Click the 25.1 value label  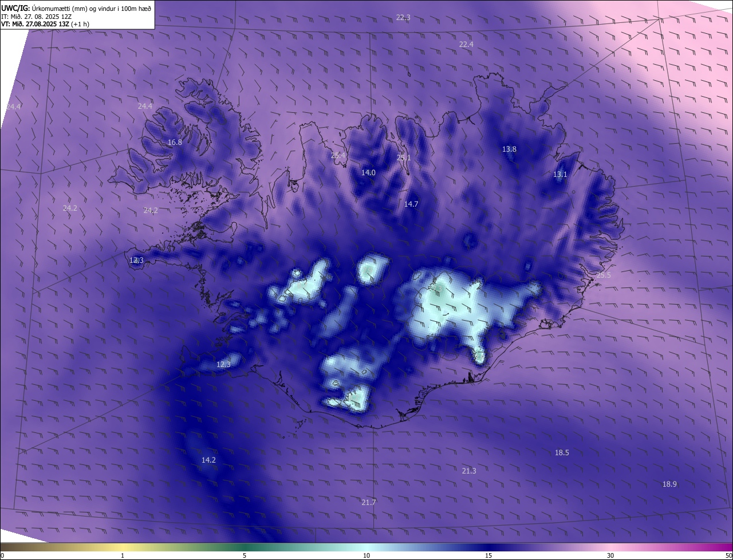(x=404, y=158)
